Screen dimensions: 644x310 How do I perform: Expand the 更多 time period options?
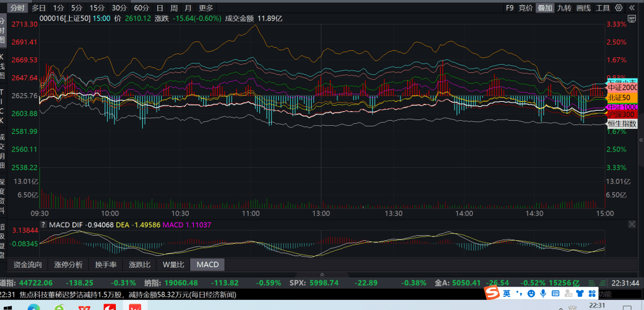(x=206, y=8)
